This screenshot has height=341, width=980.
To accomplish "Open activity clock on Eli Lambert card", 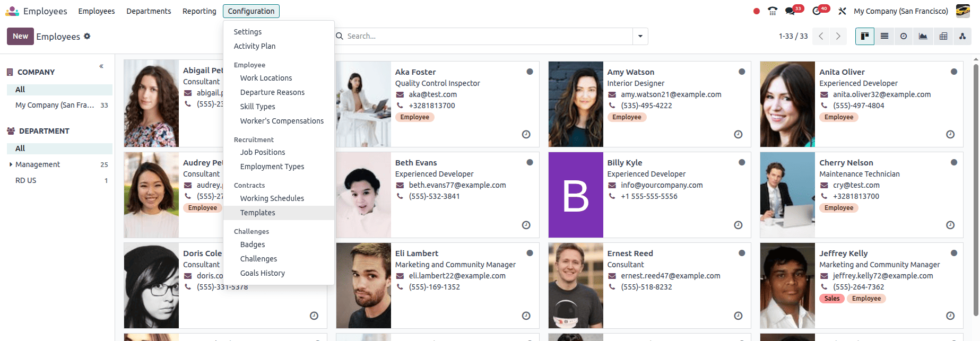I will coord(526,316).
